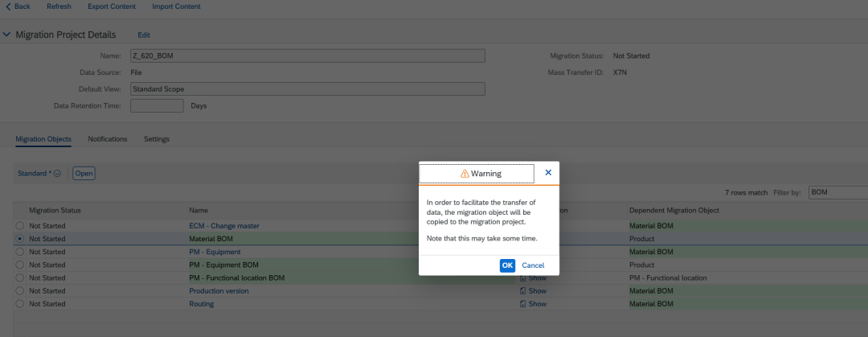Click the Filter by field containing BOM
This screenshot has height=337, width=868.
838,192
